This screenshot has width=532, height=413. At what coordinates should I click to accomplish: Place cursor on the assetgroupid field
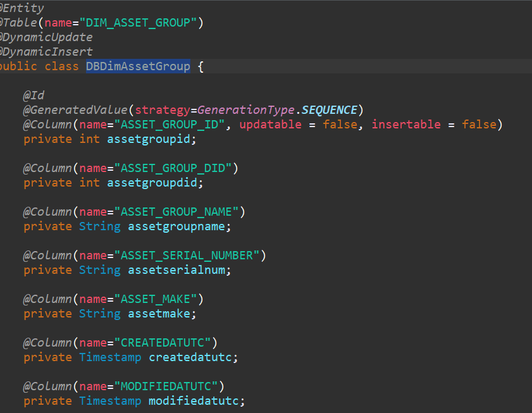(x=148, y=139)
